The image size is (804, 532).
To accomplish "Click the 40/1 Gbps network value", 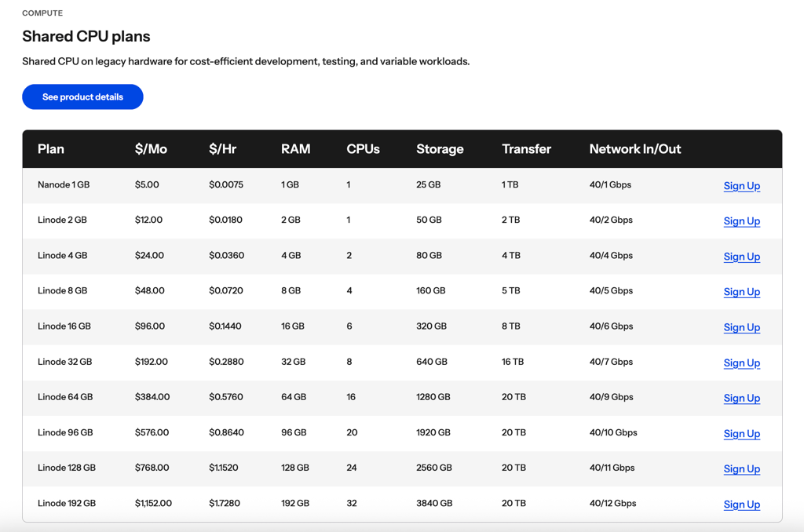I will click(610, 184).
